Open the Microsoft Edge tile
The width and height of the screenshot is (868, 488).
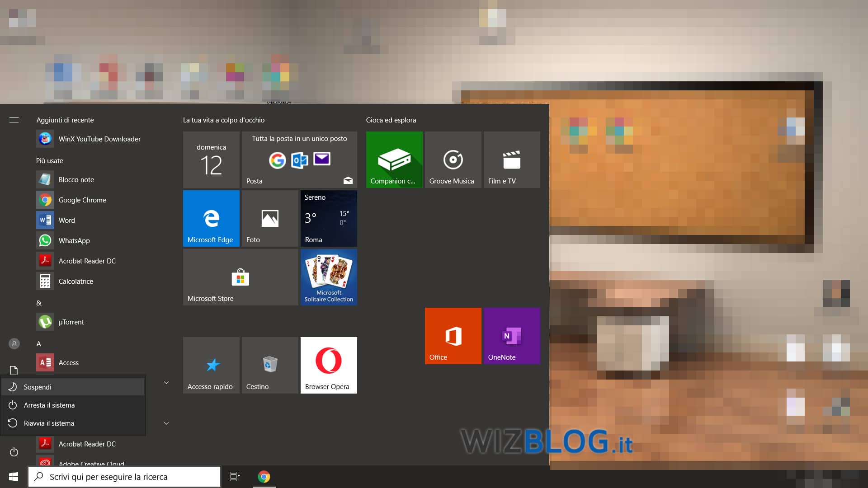(x=211, y=218)
